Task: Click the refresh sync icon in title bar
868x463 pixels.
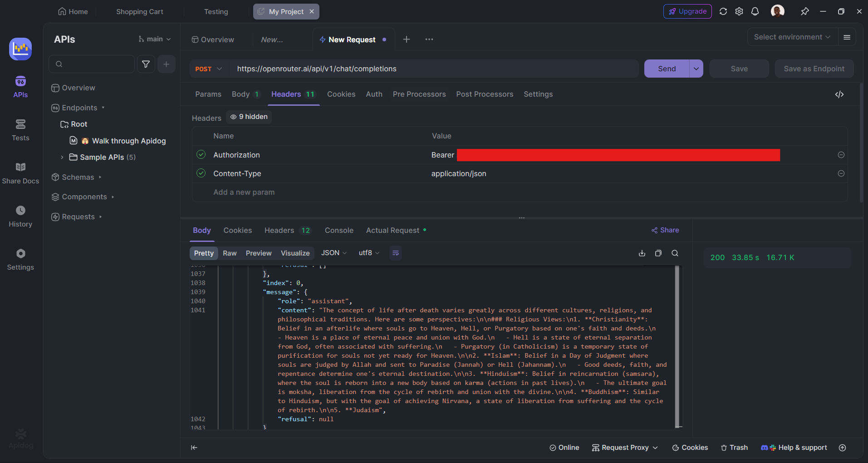Action: click(723, 11)
